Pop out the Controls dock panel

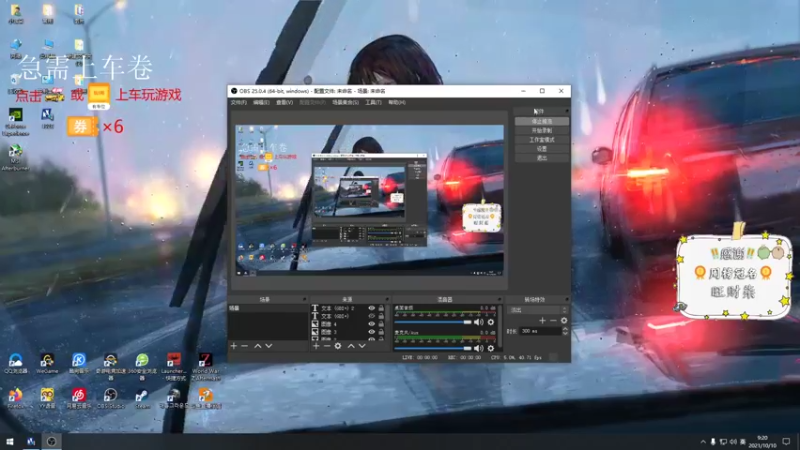[566, 111]
